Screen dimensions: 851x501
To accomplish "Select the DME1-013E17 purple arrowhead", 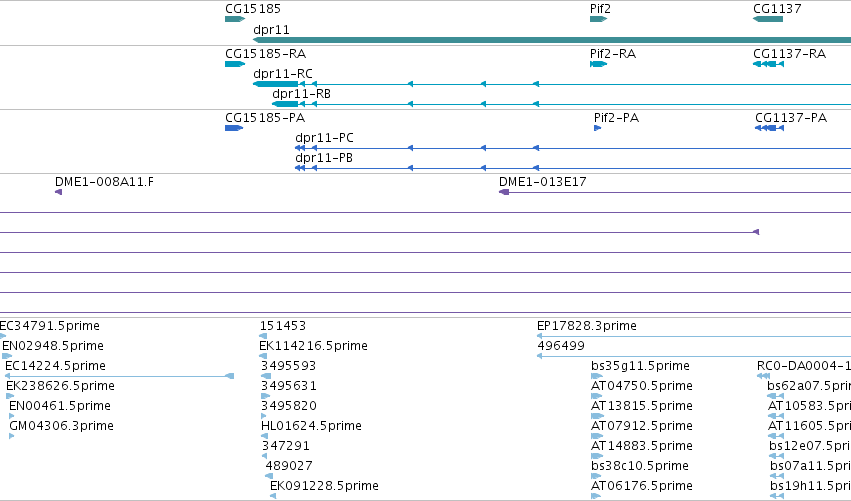I will click(504, 192).
